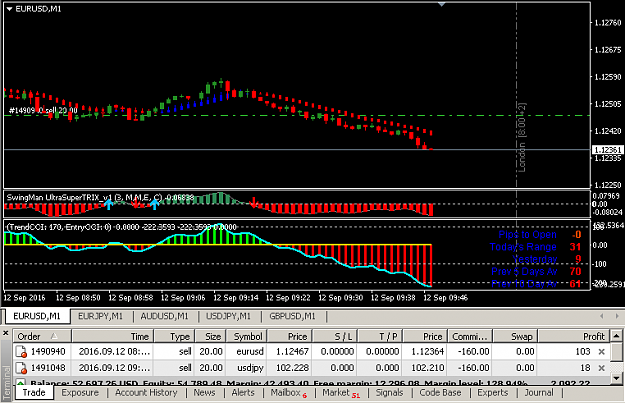The width and height of the screenshot is (625, 403).
Task: Click the Today's Range label
Action: coord(523,247)
